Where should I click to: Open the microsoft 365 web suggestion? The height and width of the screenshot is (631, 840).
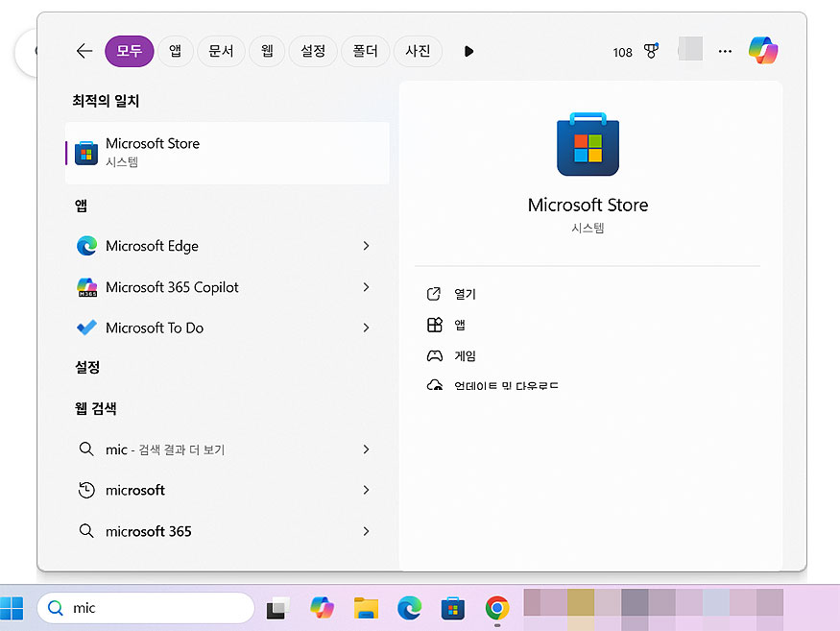coord(228,531)
